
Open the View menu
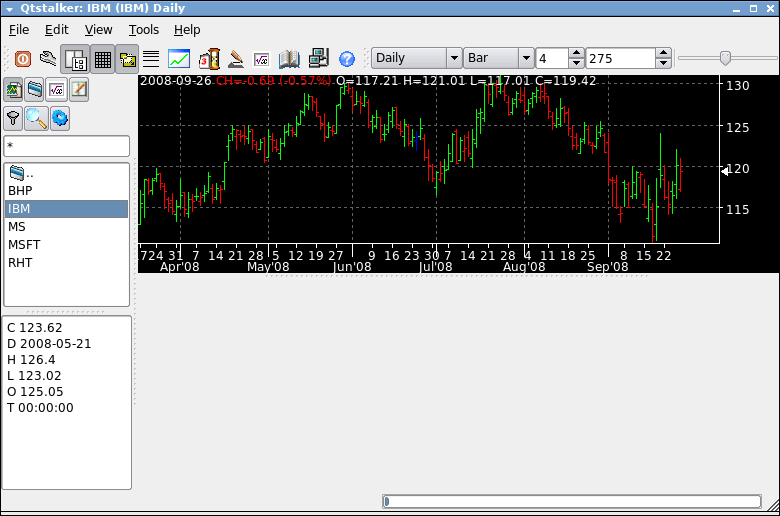pyautogui.click(x=98, y=30)
